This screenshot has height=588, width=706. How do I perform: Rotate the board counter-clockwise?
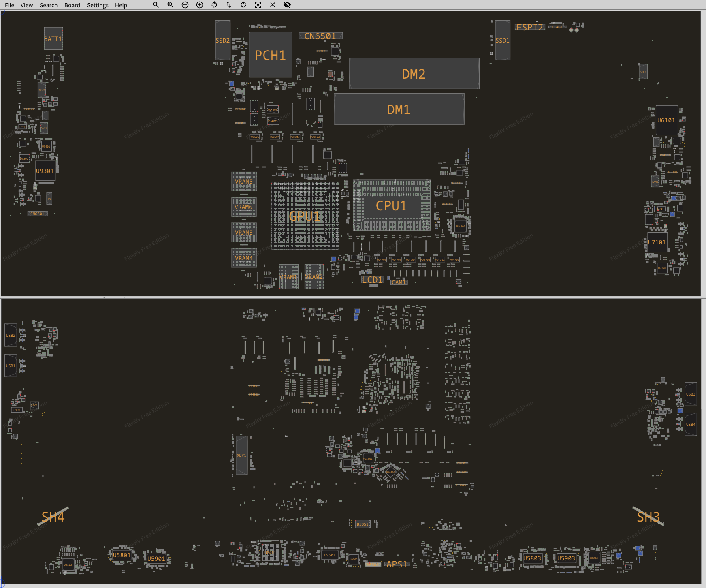point(214,5)
